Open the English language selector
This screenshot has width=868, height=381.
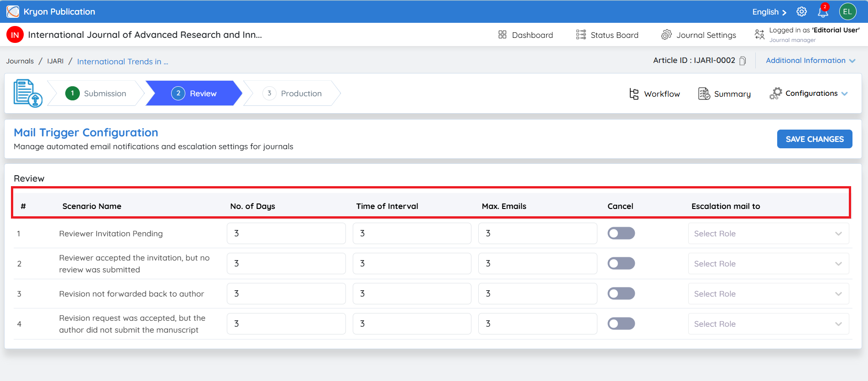point(769,12)
